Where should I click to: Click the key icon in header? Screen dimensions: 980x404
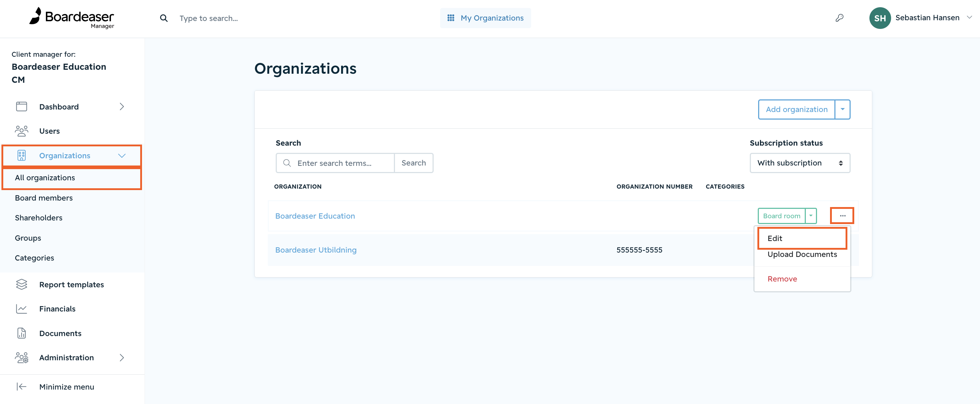[839, 18]
